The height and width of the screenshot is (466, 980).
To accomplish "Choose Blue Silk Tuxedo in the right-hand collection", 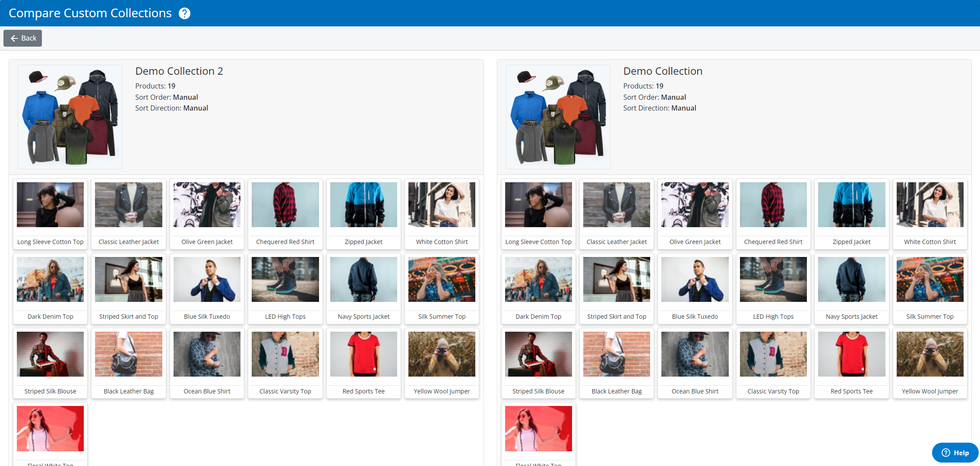I will (695, 288).
